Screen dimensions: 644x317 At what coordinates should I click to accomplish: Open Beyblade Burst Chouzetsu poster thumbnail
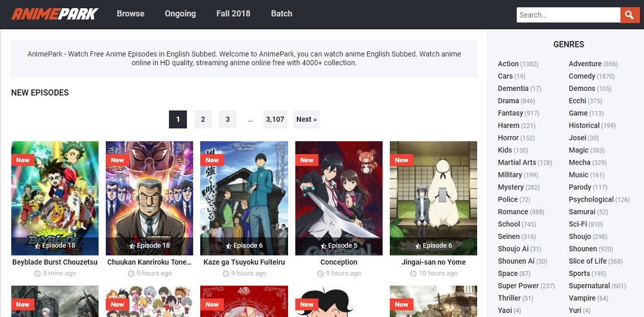pos(54,198)
